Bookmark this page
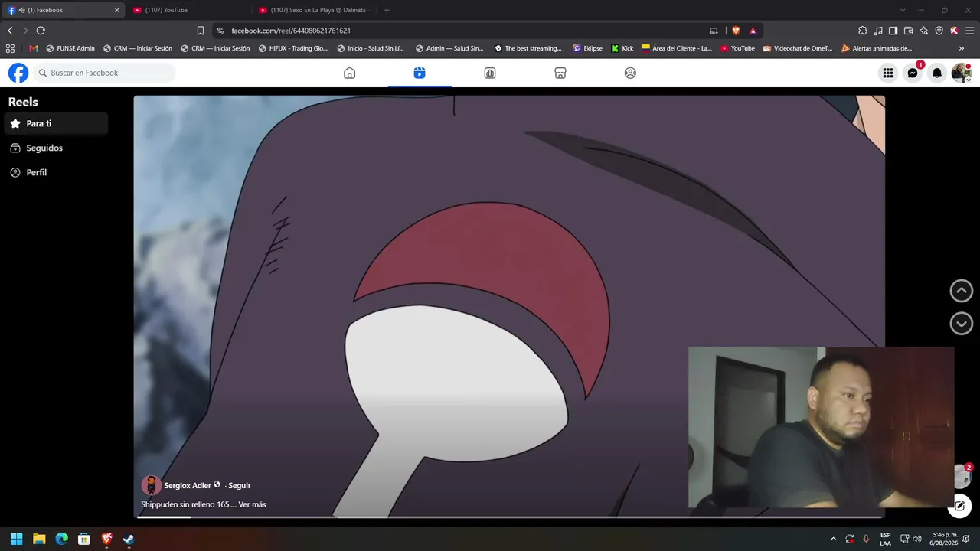The image size is (980, 551). 201,31
